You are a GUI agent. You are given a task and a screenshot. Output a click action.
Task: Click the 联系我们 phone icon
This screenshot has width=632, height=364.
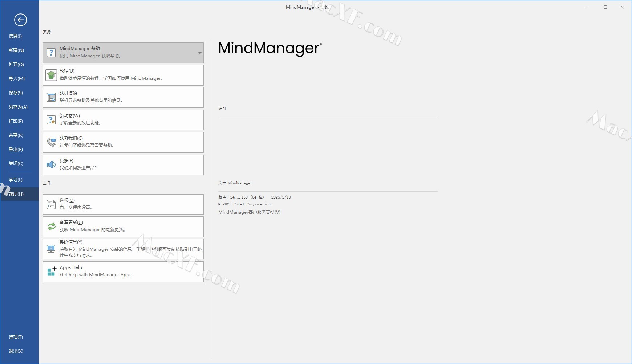tap(51, 142)
